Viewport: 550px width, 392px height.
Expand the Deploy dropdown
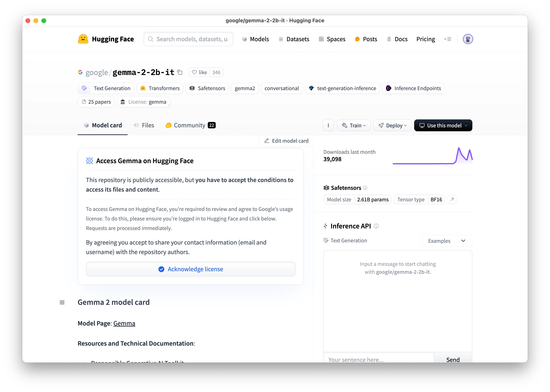[x=392, y=125]
